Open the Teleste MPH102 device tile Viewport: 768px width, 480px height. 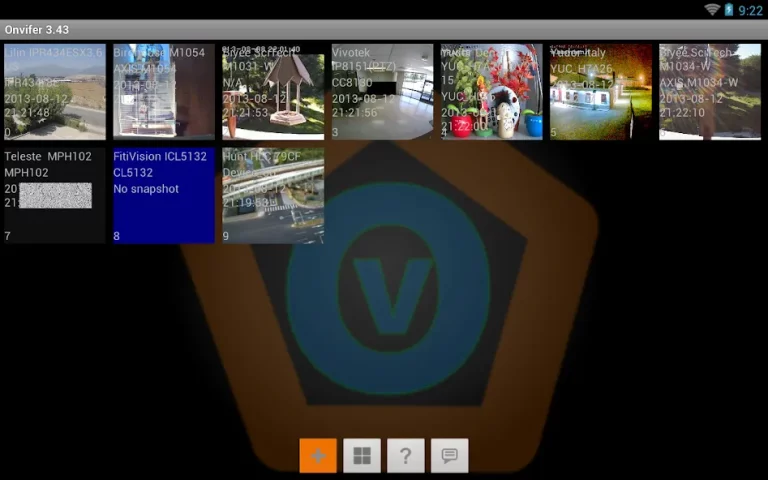55,195
